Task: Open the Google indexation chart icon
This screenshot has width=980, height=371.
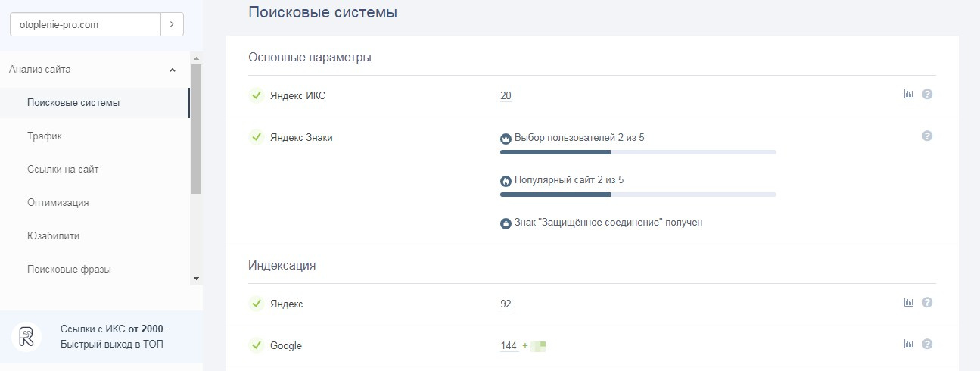Action: pyautogui.click(x=909, y=344)
